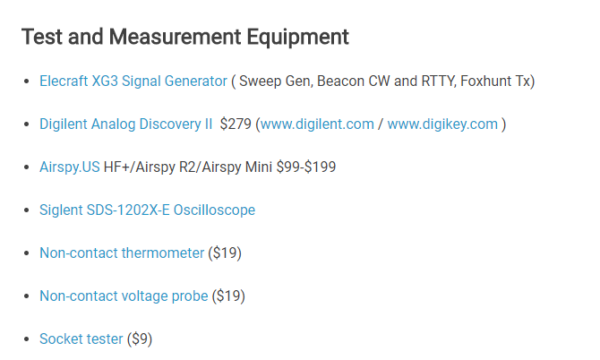Open the Digilent Analog Discovery II link

point(126,124)
